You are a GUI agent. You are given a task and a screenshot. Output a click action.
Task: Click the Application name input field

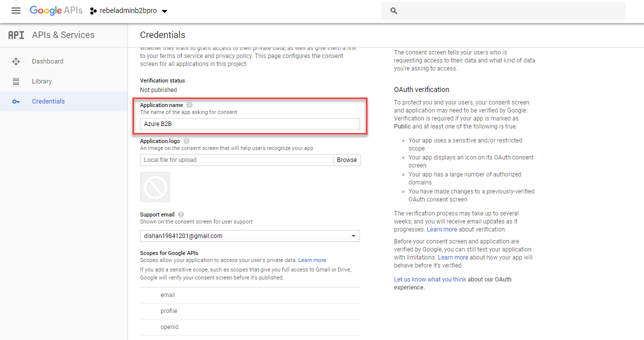(250, 124)
